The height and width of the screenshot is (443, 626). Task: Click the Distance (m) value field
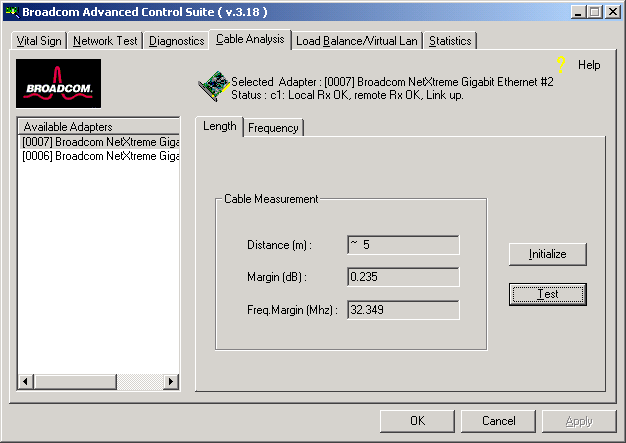click(402, 245)
